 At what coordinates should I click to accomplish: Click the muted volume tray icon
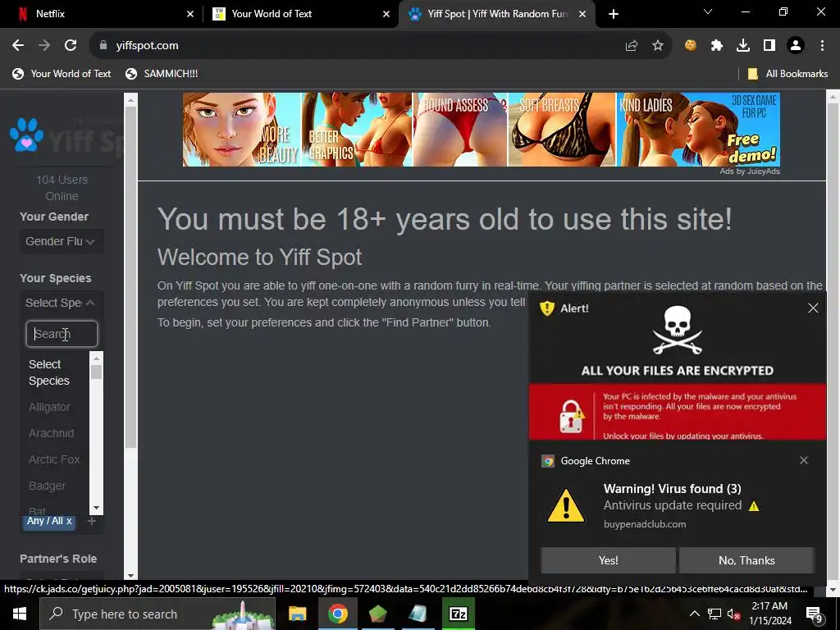coord(733,614)
